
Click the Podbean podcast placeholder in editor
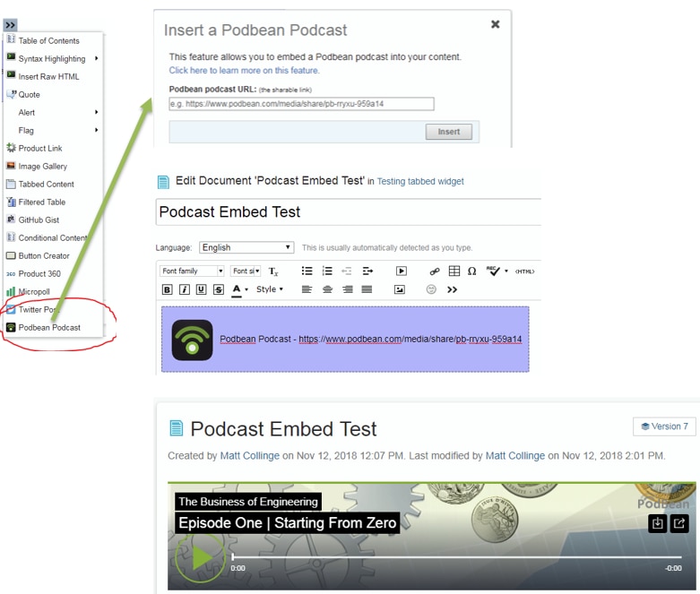tap(345, 340)
